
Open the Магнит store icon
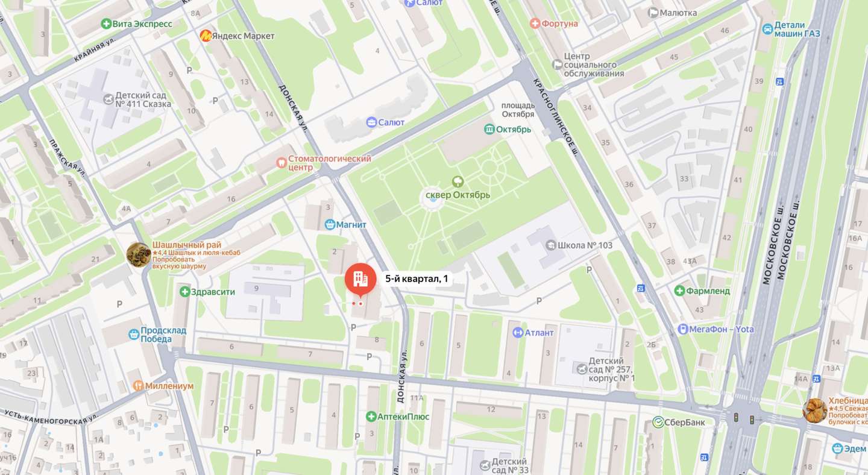coord(330,225)
